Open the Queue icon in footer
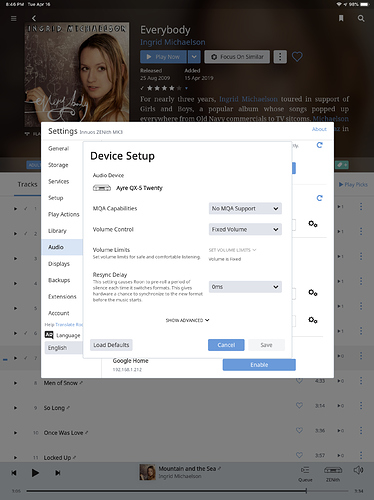374x500 pixels. pyautogui.click(x=305, y=474)
